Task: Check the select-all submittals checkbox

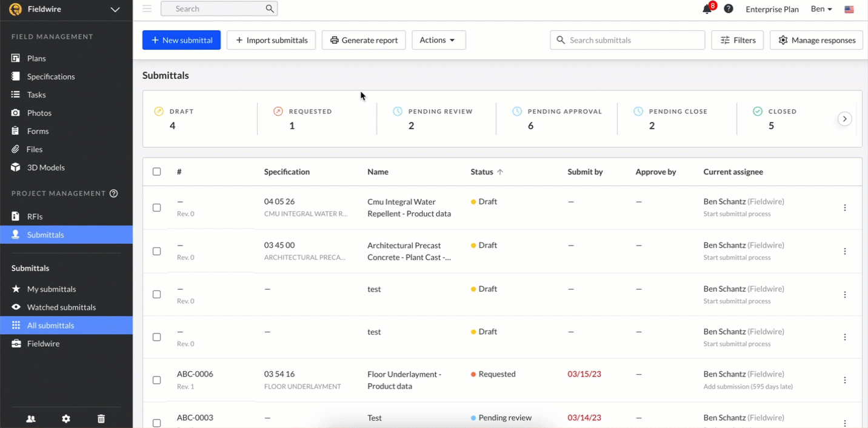Action: [x=157, y=172]
